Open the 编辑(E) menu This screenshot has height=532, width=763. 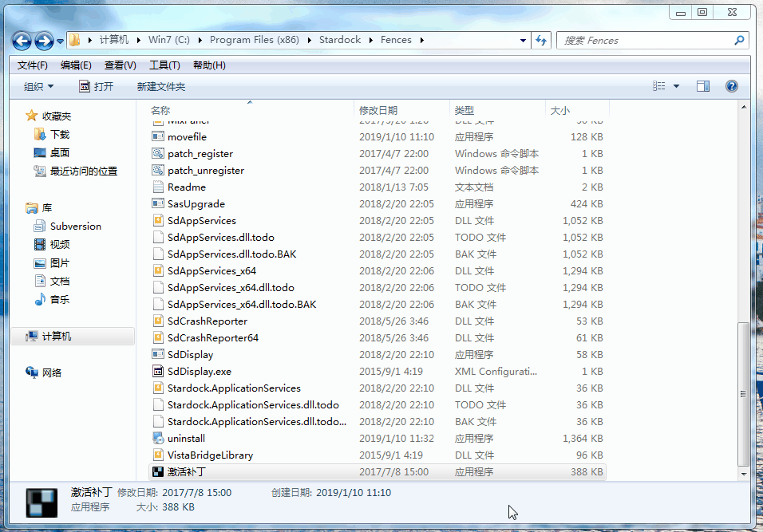click(76, 65)
